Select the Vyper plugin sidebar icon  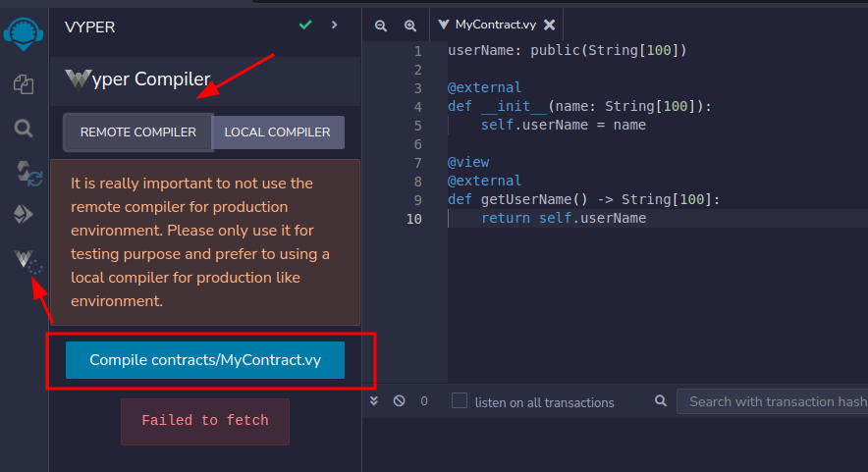pos(25,260)
